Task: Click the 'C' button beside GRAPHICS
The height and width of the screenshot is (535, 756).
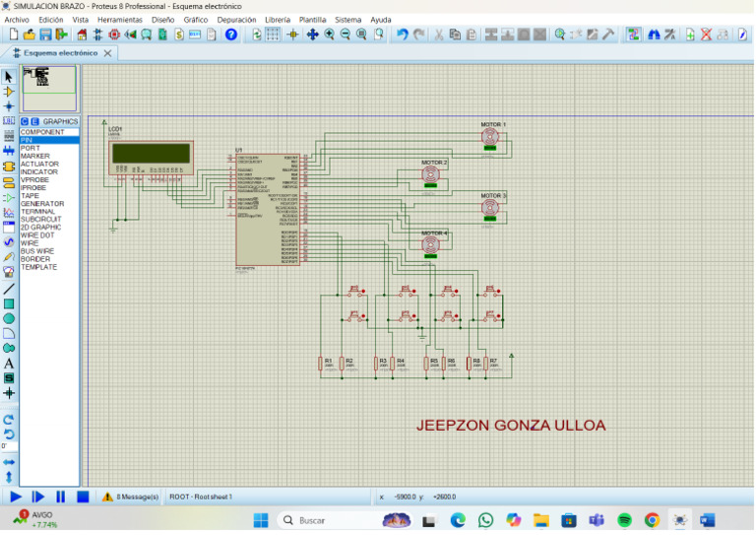Action: point(25,121)
